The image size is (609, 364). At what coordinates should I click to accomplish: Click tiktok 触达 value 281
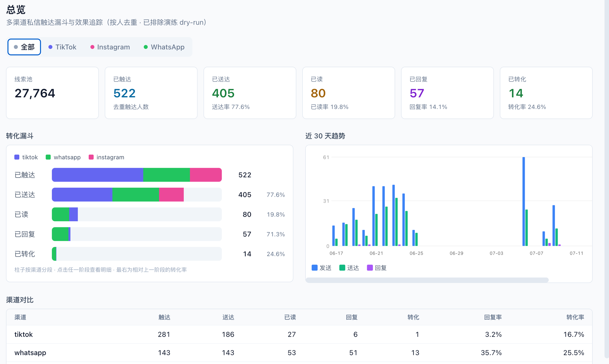(164, 335)
